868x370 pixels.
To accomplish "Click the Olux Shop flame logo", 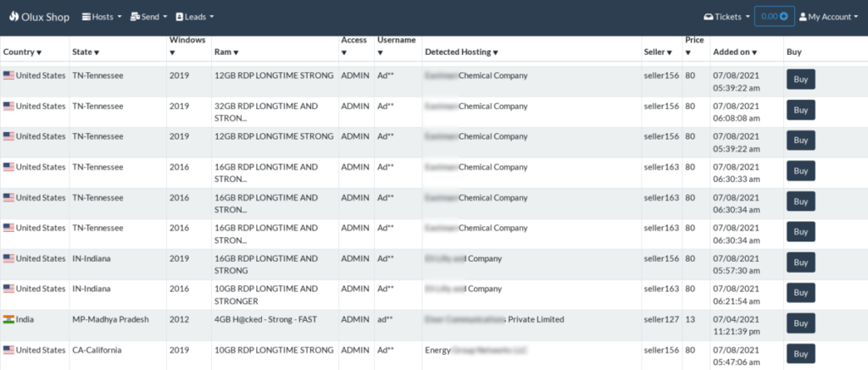I will pos(14,17).
